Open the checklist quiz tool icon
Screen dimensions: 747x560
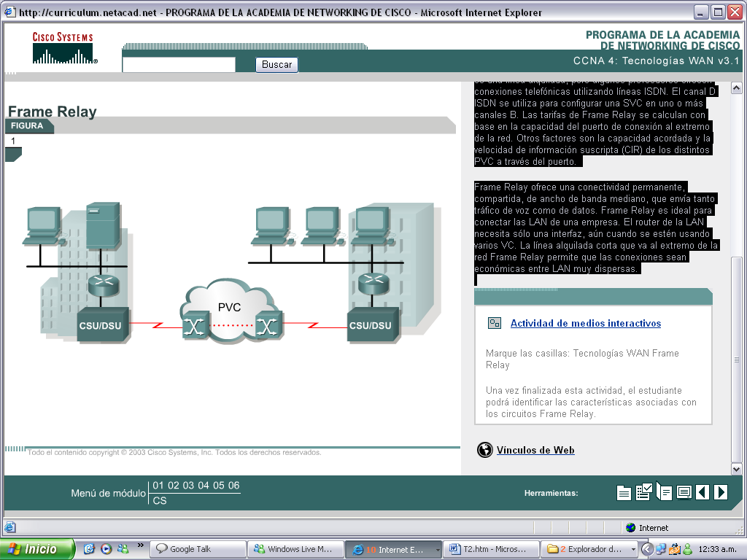coord(643,492)
